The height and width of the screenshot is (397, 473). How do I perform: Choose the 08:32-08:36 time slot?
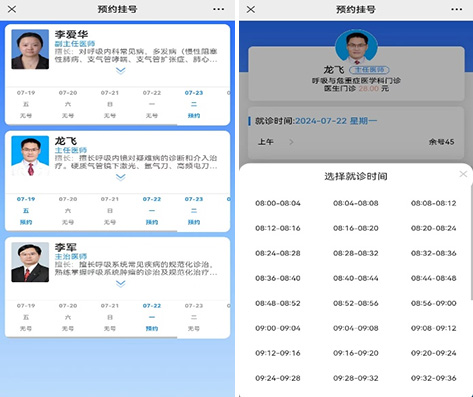pyautogui.click(x=433, y=253)
